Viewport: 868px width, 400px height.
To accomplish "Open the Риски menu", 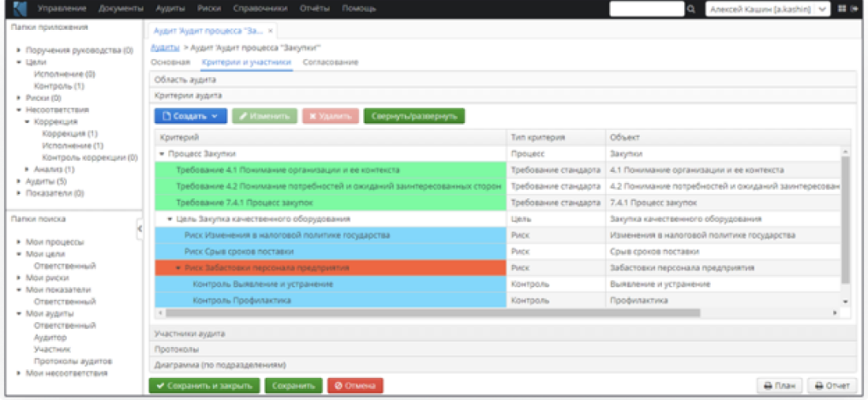I will click(209, 9).
